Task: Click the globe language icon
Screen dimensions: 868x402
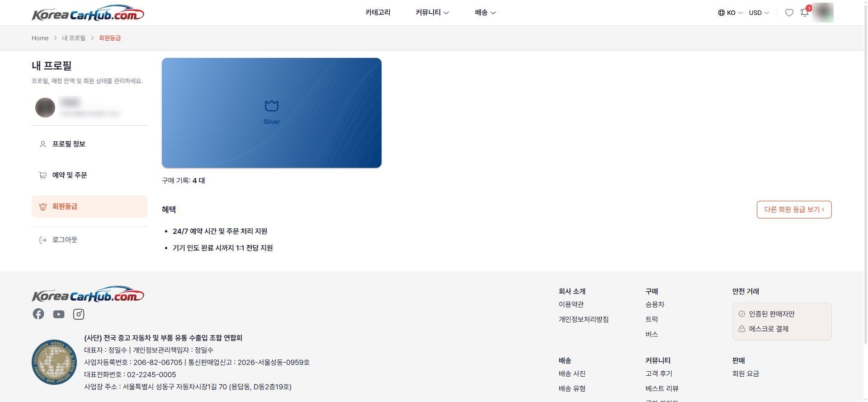Action: 721,13
